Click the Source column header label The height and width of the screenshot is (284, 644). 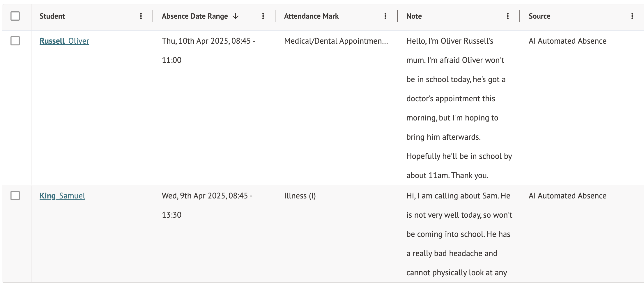[539, 16]
